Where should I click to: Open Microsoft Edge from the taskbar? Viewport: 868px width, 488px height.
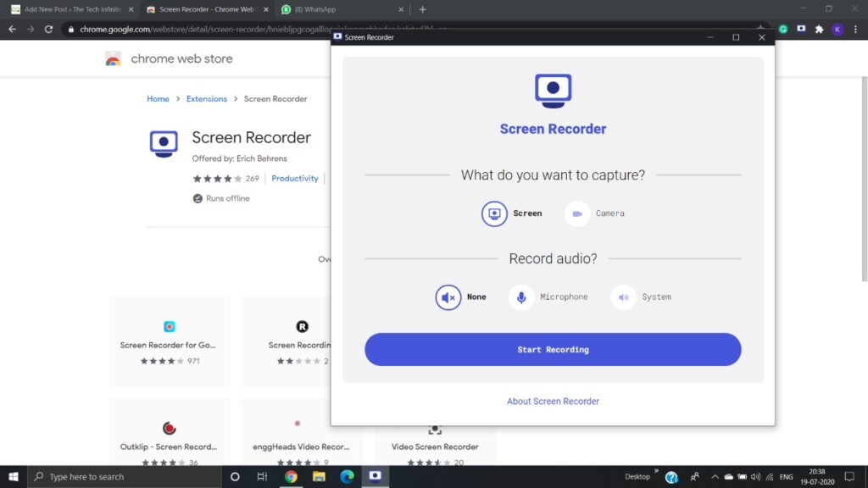click(347, 476)
